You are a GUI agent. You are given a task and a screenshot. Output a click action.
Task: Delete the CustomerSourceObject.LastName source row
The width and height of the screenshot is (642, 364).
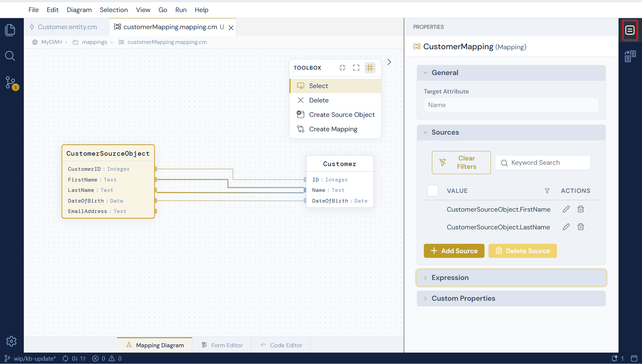coord(581,227)
